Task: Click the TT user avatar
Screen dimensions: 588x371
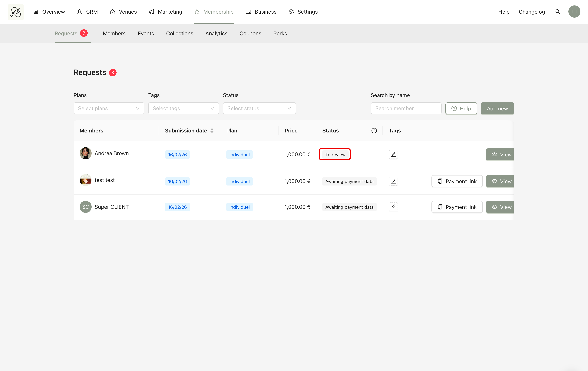Action: coord(574,12)
